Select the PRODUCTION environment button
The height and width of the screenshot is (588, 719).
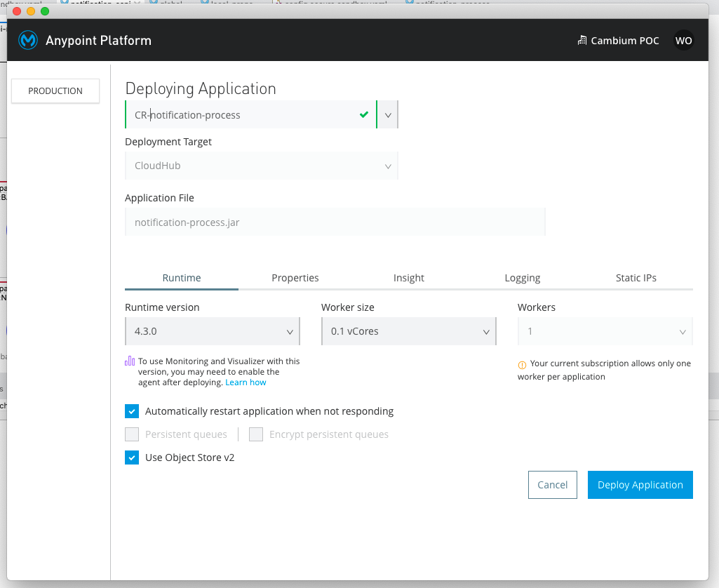55,91
